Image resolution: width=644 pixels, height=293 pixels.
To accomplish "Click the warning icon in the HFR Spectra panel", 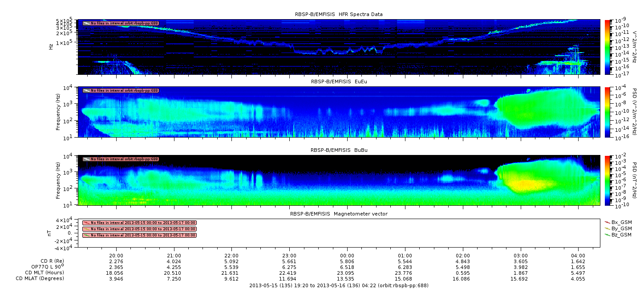I will (x=86, y=23).
